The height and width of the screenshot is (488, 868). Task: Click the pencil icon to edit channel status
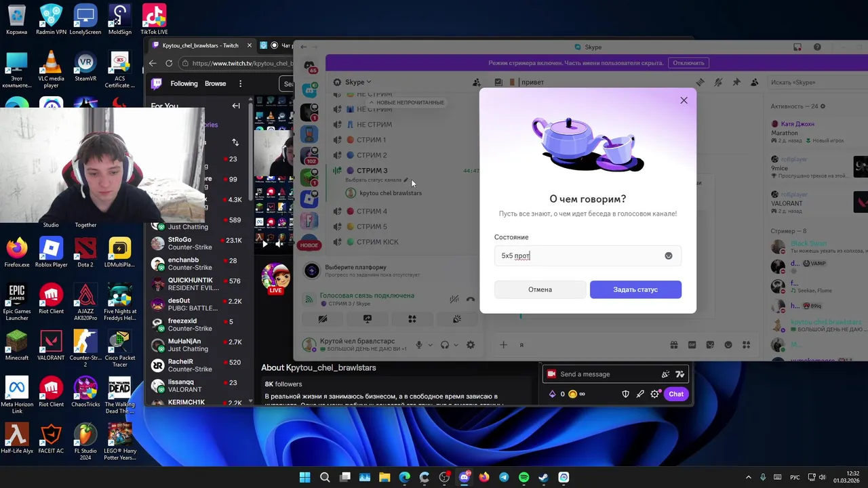coord(406,180)
